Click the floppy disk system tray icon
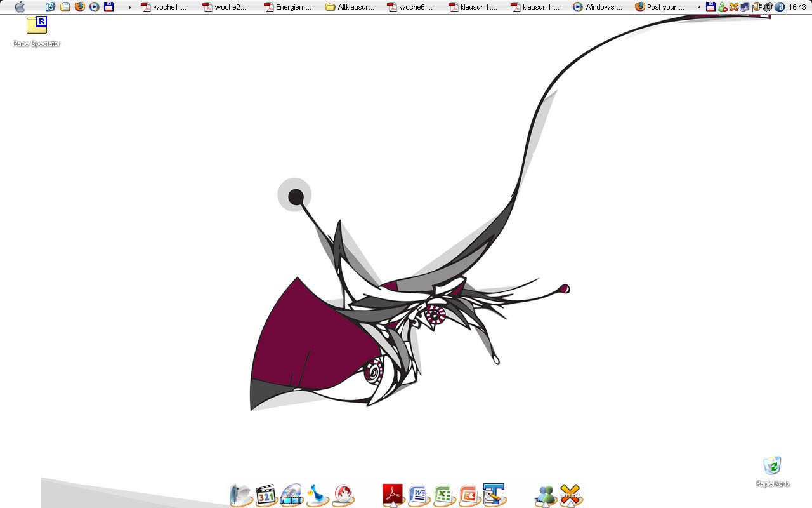812x508 pixels. pyautogui.click(x=711, y=7)
